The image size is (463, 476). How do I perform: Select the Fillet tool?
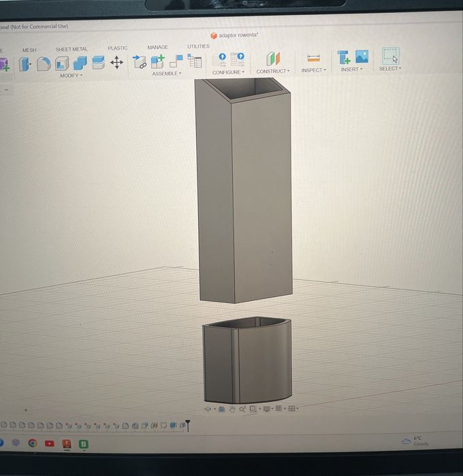(44, 64)
